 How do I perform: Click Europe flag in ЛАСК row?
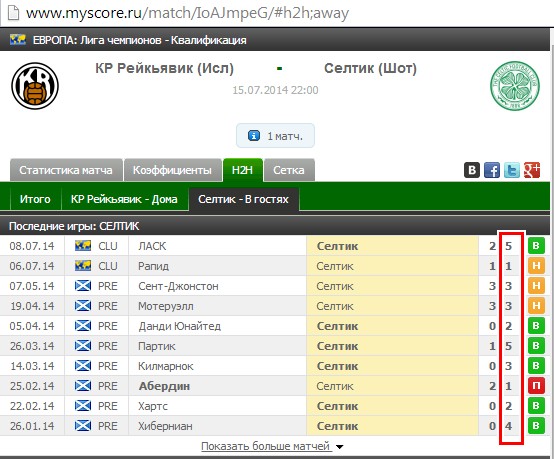(83, 246)
